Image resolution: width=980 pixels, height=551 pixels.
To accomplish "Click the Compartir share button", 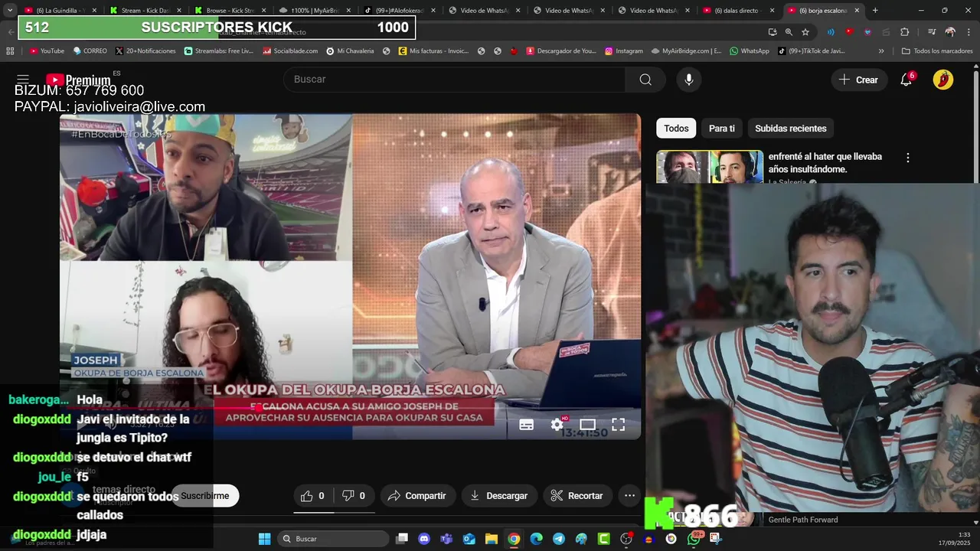I will pos(417,496).
